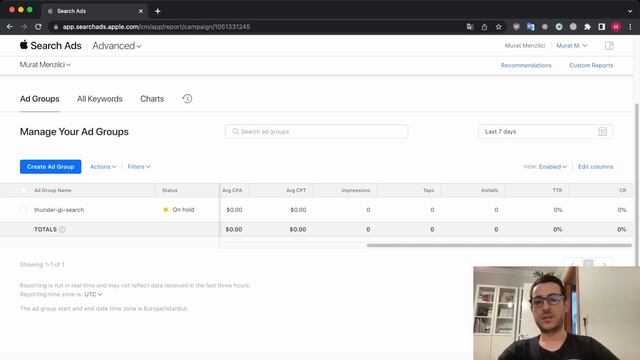This screenshot has height=360, width=640.
Task: Expand the browser tab list chevron
Action: click(630, 11)
